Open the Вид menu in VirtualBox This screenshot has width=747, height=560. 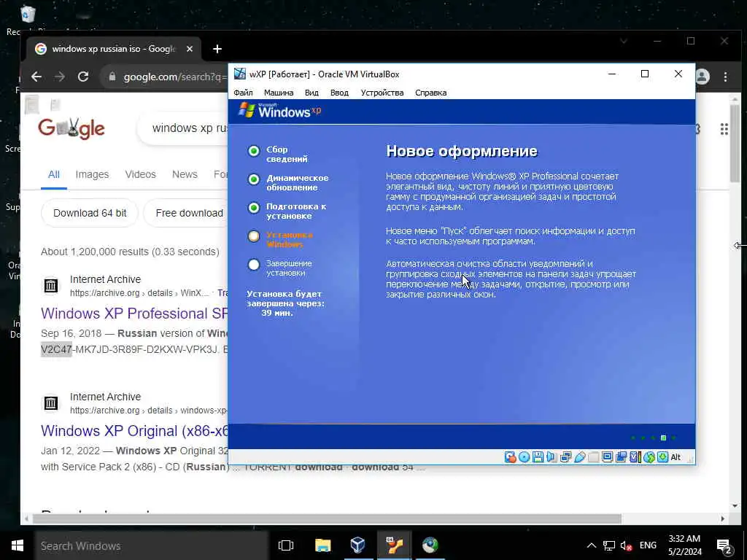click(311, 93)
